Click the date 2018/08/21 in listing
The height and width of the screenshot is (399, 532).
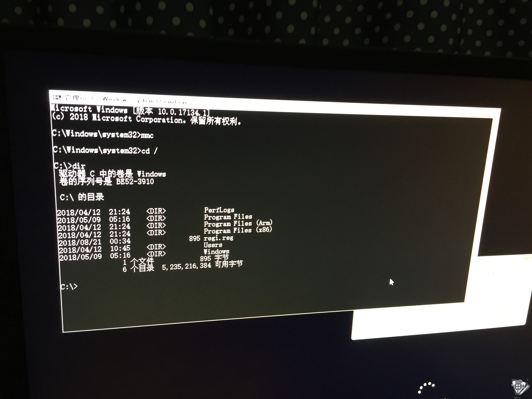pos(80,242)
